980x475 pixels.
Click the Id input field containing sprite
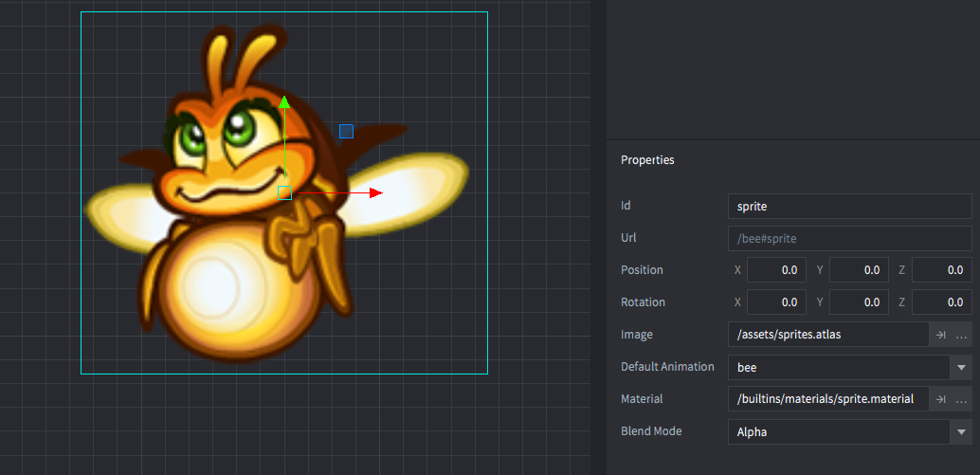pos(849,206)
